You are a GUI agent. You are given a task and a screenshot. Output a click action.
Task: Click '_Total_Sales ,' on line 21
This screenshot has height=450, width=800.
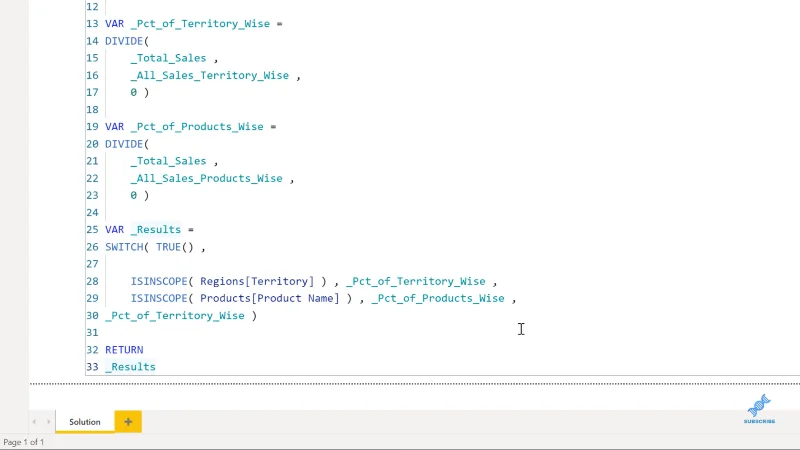[x=174, y=161]
